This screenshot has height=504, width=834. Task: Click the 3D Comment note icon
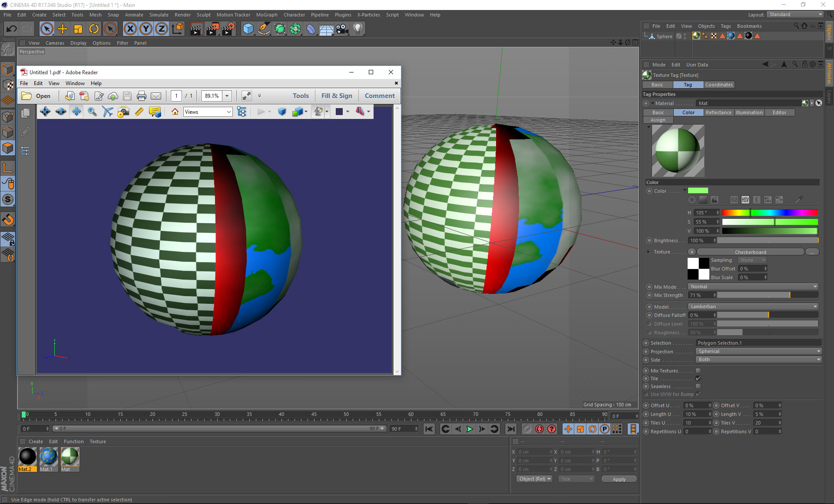pyautogui.click(x=155, y=112)
